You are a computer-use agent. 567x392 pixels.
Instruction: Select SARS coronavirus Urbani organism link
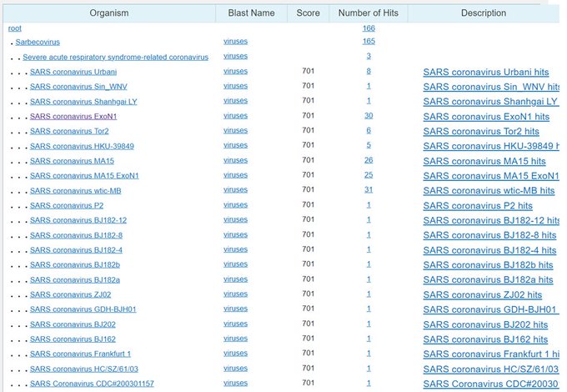(73, 72)
